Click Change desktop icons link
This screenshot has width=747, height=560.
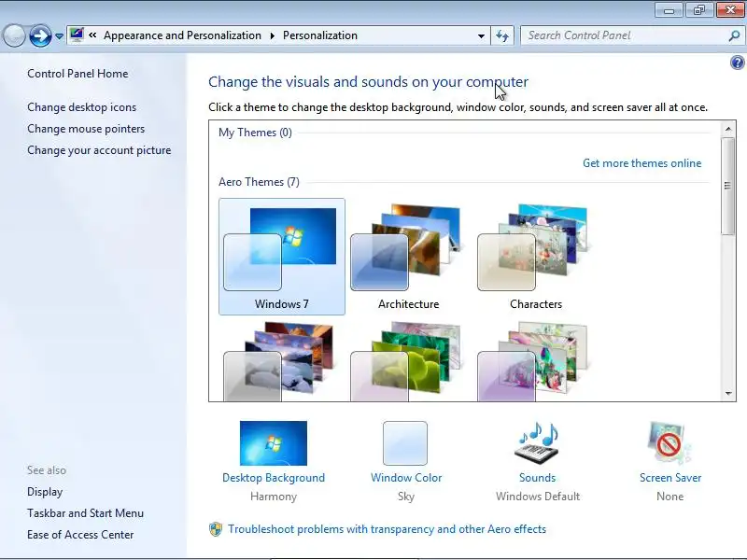point(81,107)
